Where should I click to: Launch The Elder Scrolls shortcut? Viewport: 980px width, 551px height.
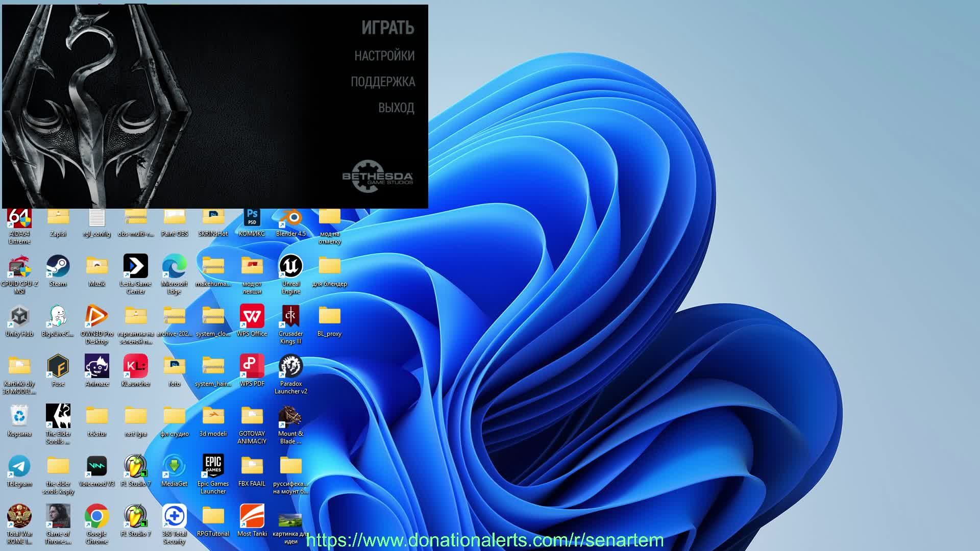[x=58, y=424]
